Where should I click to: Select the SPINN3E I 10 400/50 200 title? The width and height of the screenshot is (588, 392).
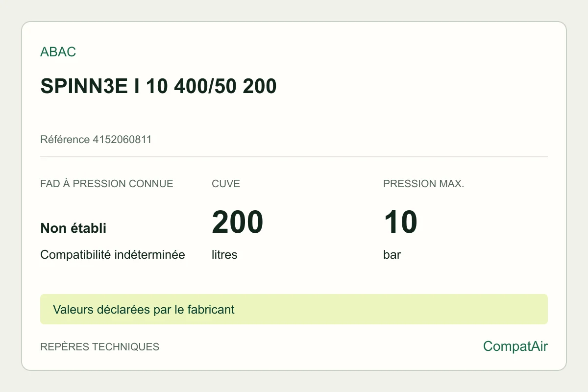coord(158,86)
